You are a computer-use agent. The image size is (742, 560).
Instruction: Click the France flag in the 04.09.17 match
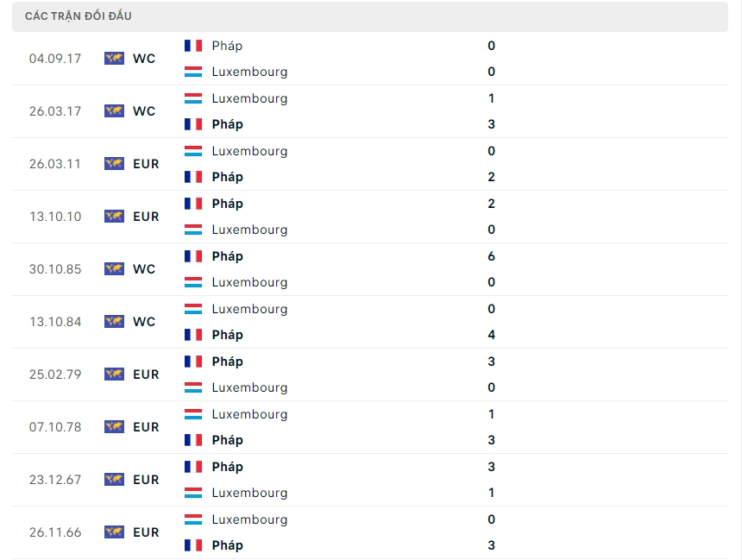point(193,46)
